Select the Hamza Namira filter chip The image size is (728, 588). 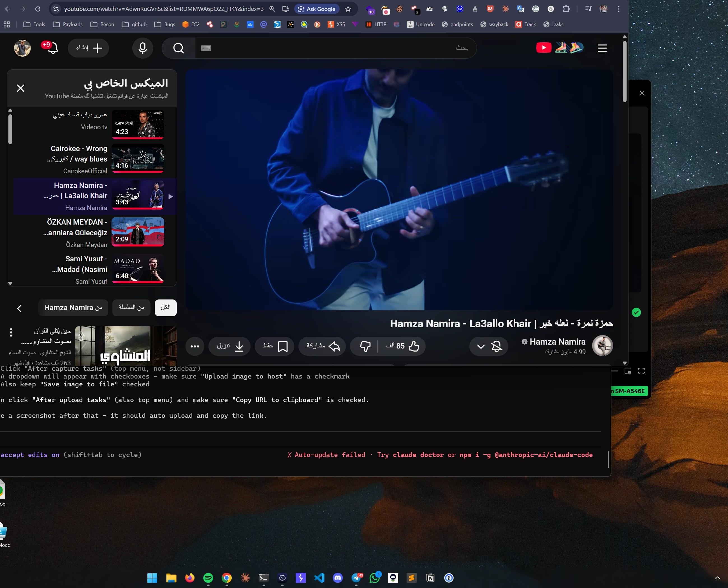[x=73, y=308]
